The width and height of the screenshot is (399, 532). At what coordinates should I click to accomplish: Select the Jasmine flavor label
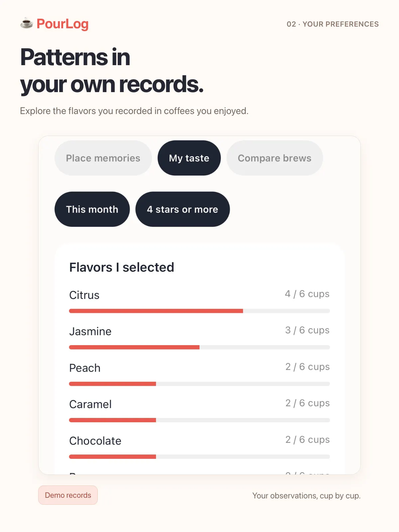pyautogui.click(x=90, y=331)
